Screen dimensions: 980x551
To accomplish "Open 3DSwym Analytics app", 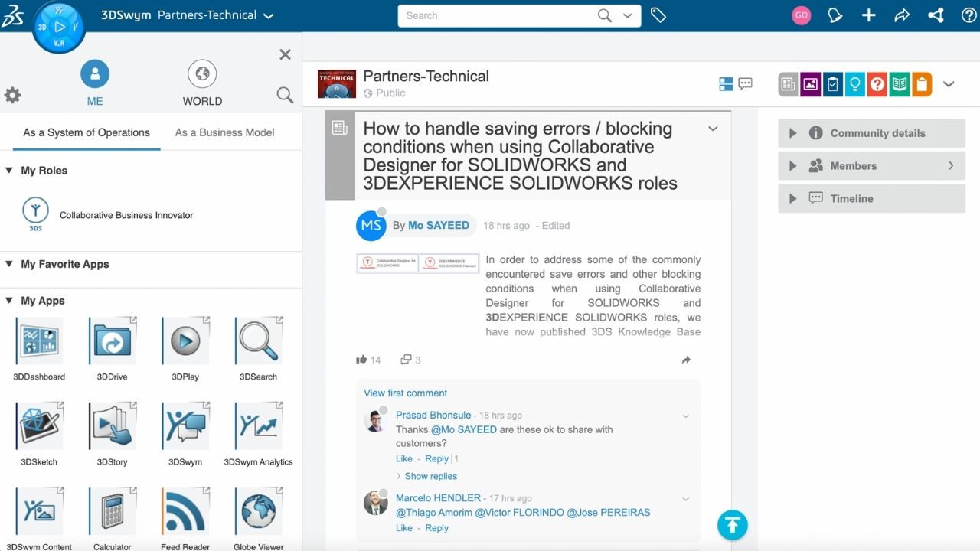I will click(258, 426).
